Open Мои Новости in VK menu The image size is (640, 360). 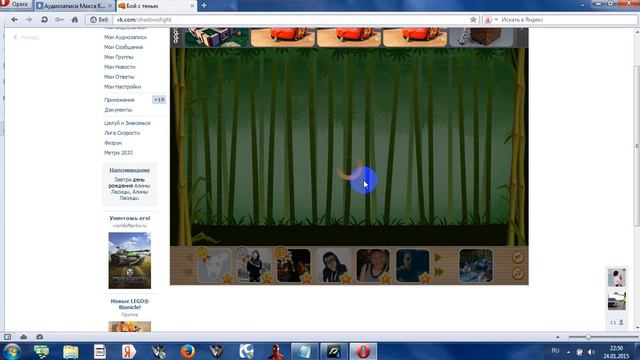pyautogui.click(x=119, y=67)
